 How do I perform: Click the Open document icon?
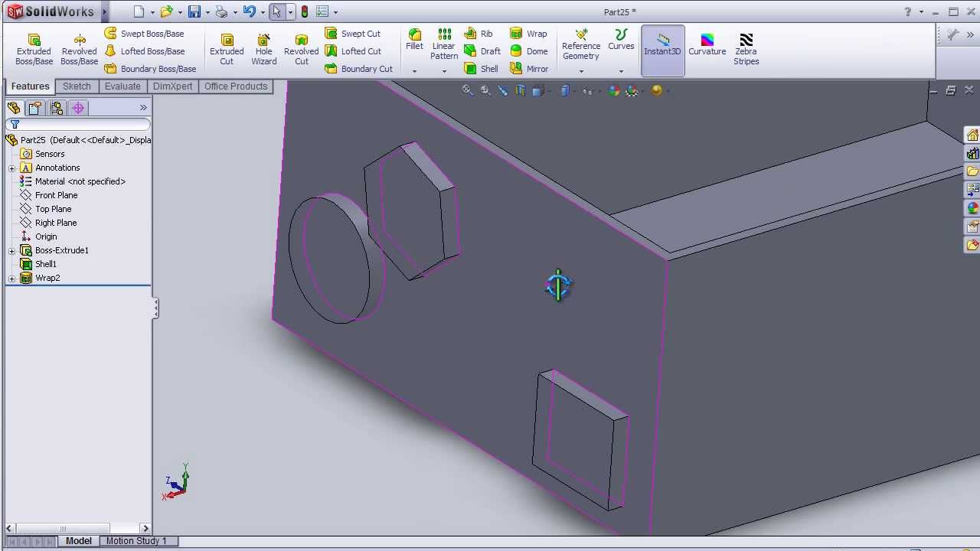coord(166,11)
